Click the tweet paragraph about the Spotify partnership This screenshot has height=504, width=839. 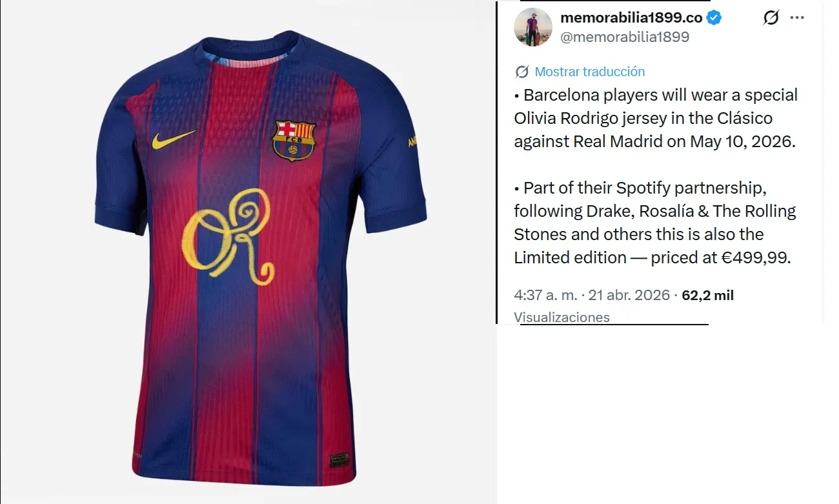[x=655, y=223]
